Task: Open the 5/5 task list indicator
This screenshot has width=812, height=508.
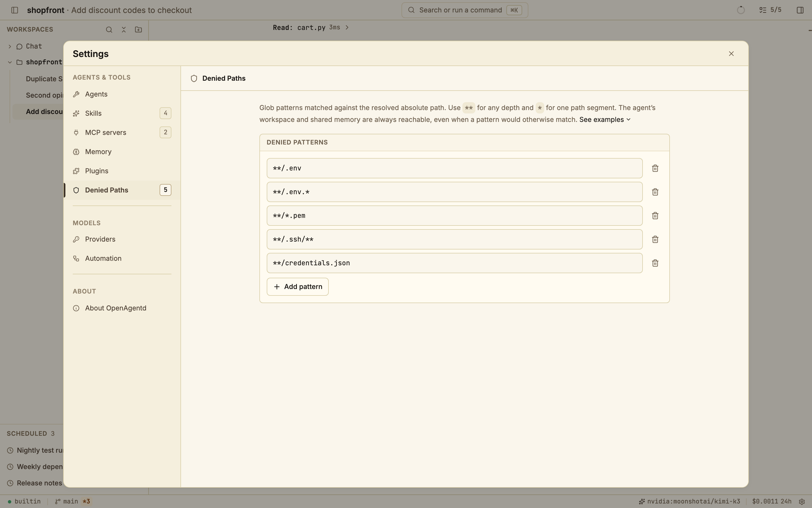Action: tap(770, 10)
